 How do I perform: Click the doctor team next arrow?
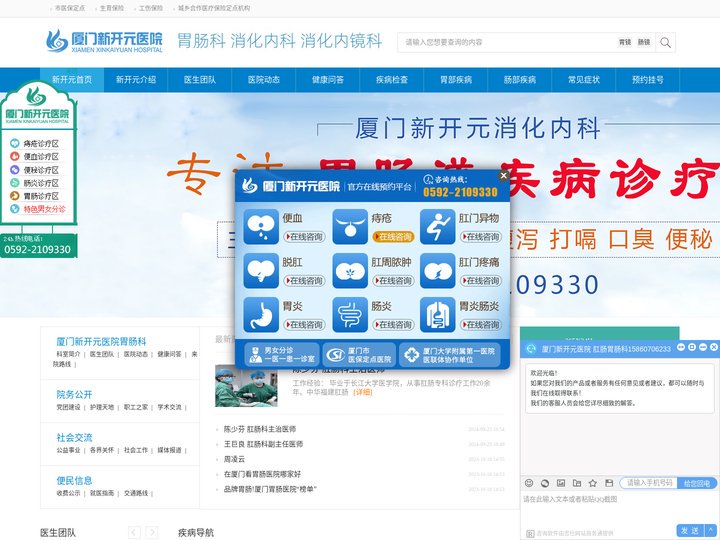click(152, 533)
